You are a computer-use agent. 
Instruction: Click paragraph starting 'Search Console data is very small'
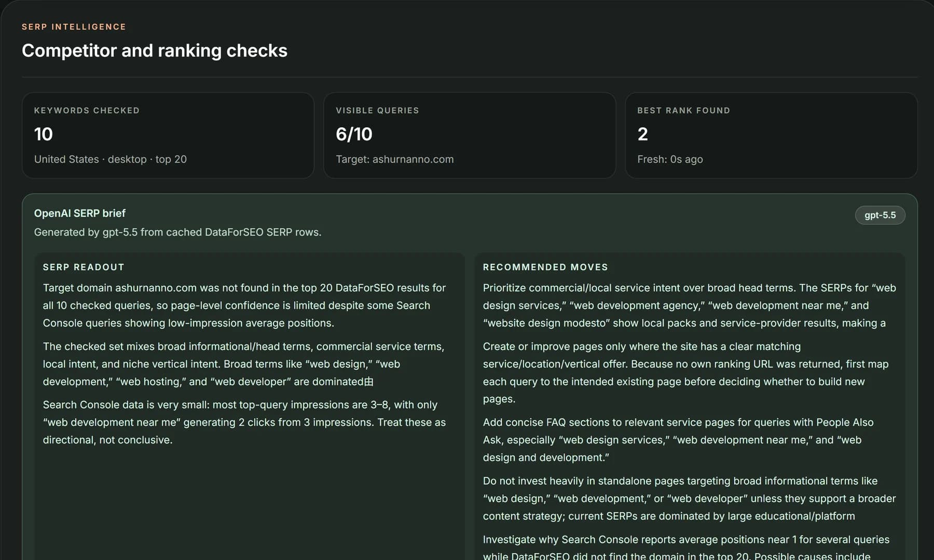(244, 422)
